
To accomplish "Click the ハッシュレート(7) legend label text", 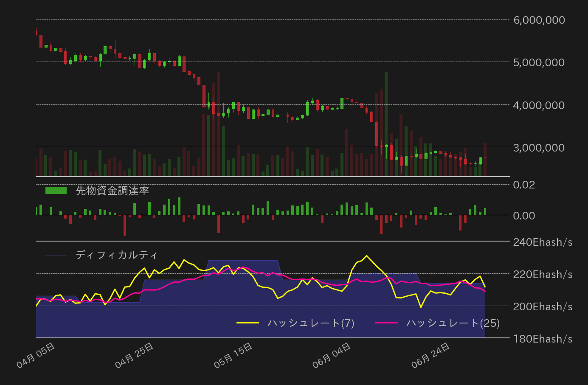I will [312, 323].
